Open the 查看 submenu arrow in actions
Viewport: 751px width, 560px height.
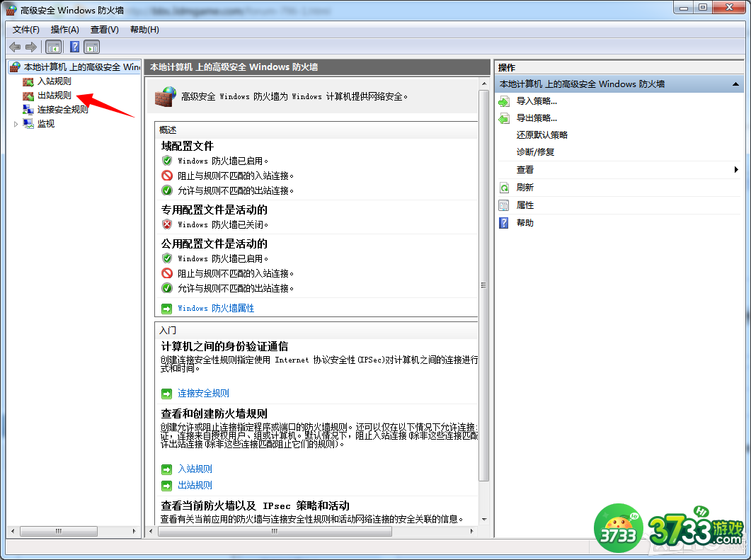point(736,170)
